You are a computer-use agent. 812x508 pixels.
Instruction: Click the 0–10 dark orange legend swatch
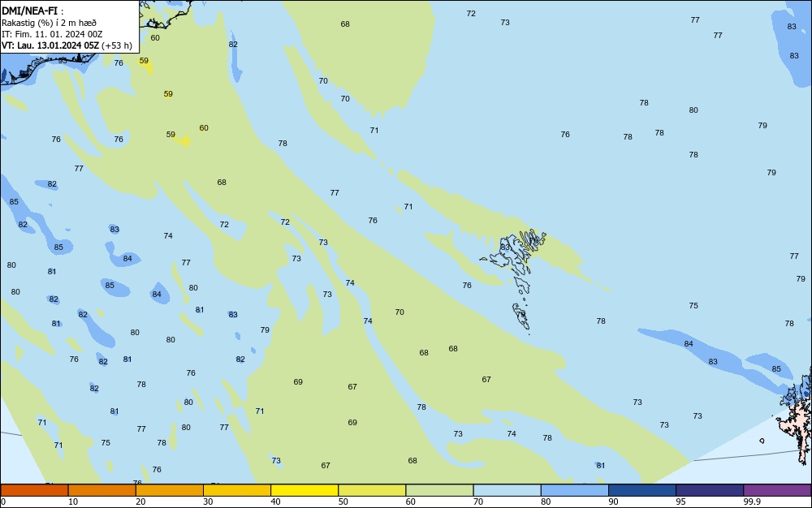point(34,490)
